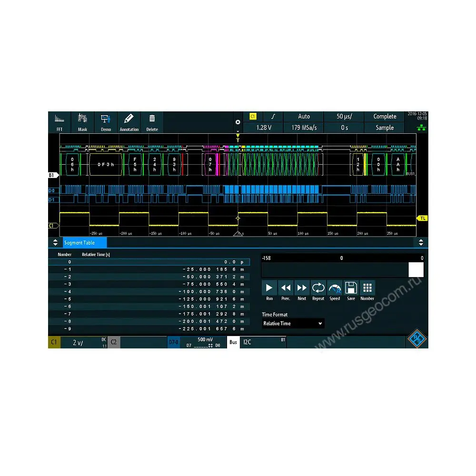Open the settings gear icon
The height and width of the screenshot is (476, 476).
point(238,122)
